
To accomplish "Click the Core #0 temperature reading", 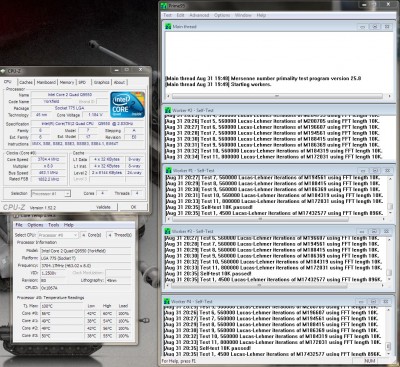I will point(62,313).
